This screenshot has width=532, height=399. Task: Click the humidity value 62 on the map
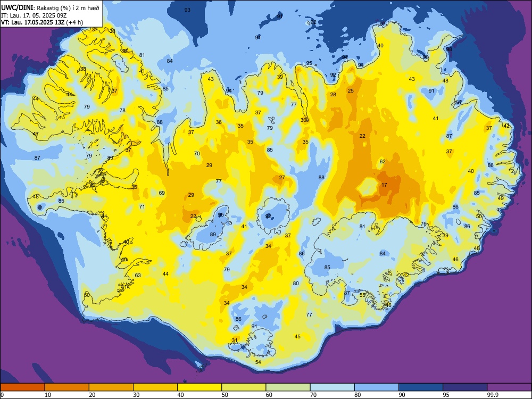pos(383,162)
